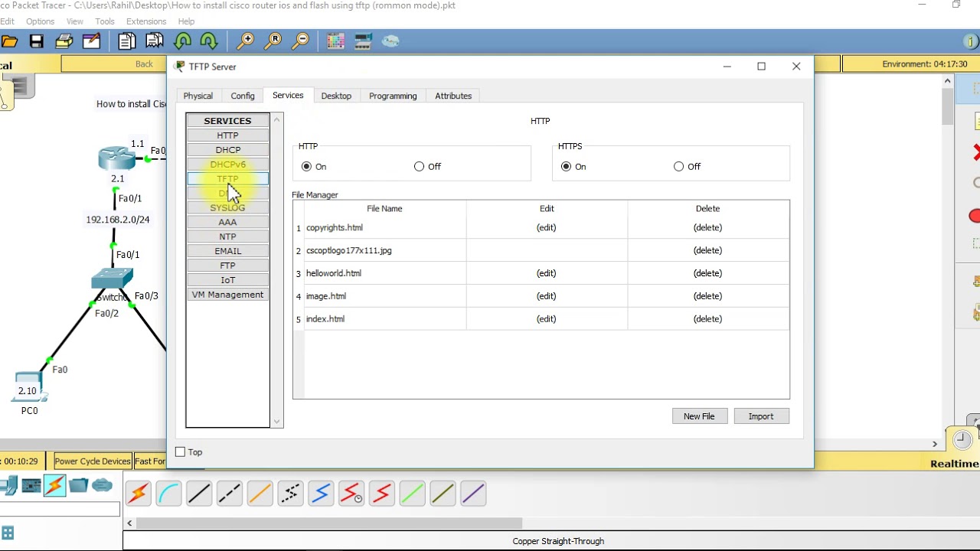Click Power Cycle Devices button
980x551 pixels.
click(93, 461)
